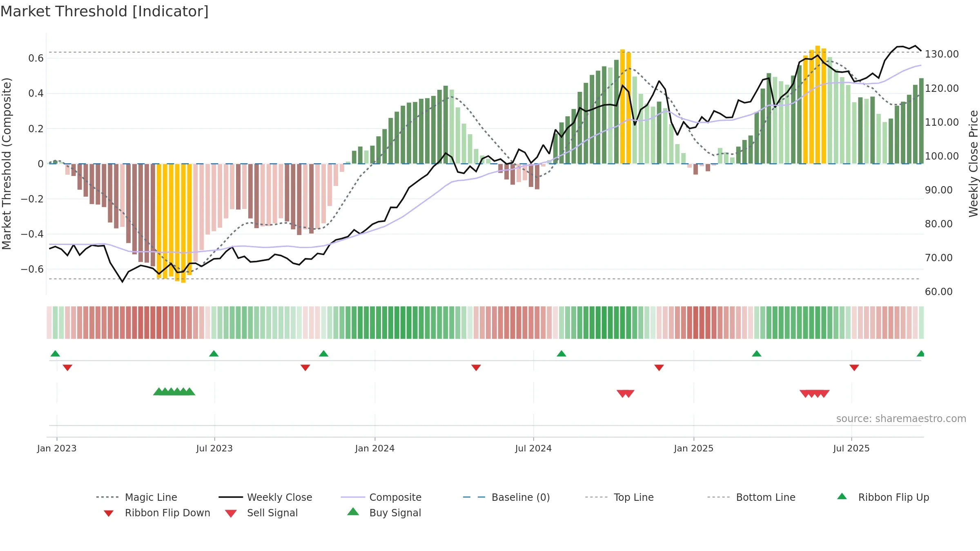
Task: Click the source: sharemaestro.com text
Action: point(901,418)
